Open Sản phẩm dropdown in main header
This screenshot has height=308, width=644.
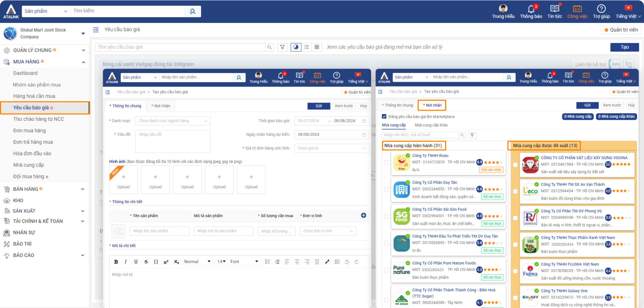pyautogui.click(x=46, y=11)
